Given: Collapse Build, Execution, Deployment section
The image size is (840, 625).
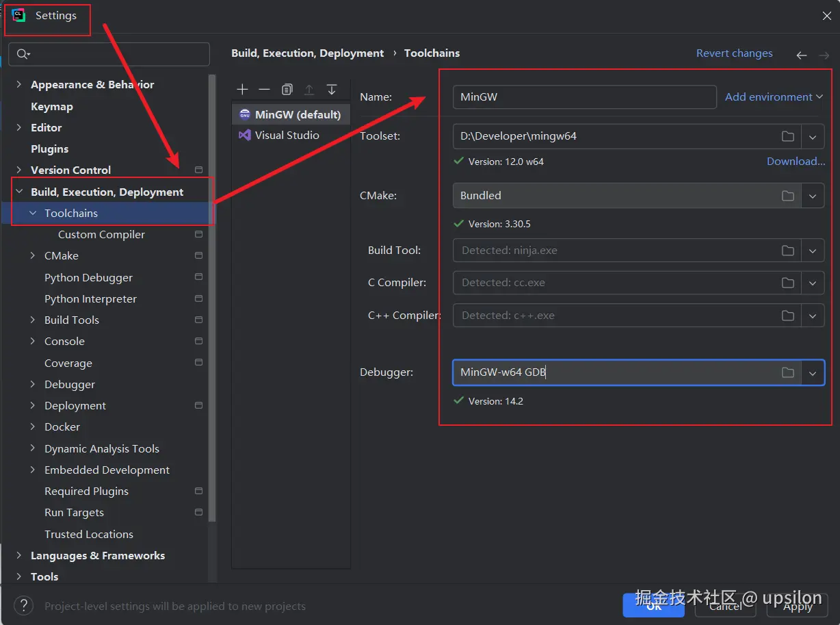Looking at the screenshot, I should [x=19, y=192].
